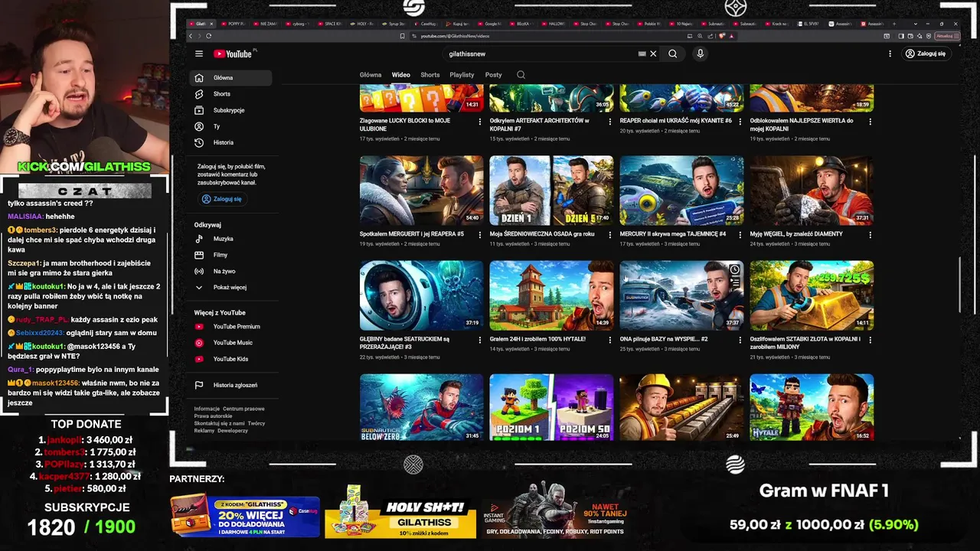Open YouTube Music from sidebar

click(230, 343)
